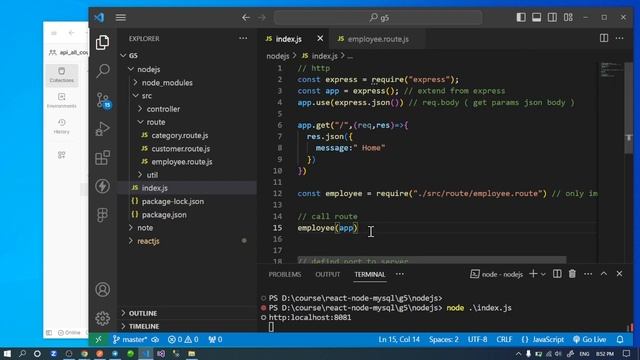The image size is (640, 360).
Task: Open Explorer Views and More Actions ellipsis
Action: (243, 38)
